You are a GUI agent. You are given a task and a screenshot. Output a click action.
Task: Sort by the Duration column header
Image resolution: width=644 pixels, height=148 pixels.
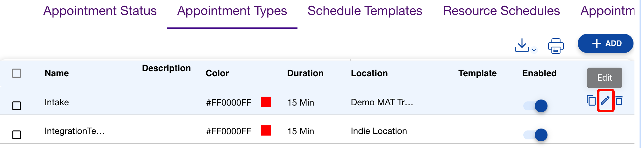[305, 73]
